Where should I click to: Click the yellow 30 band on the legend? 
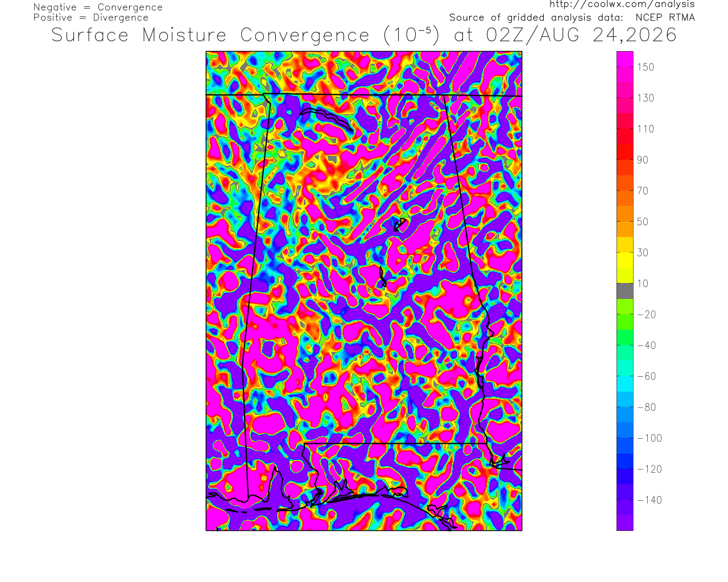tap(625, 252)
